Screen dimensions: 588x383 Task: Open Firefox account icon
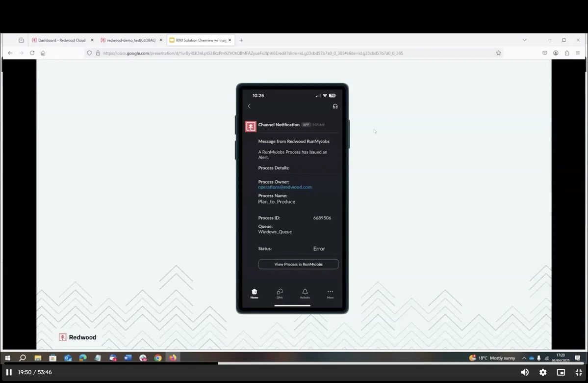556,53
